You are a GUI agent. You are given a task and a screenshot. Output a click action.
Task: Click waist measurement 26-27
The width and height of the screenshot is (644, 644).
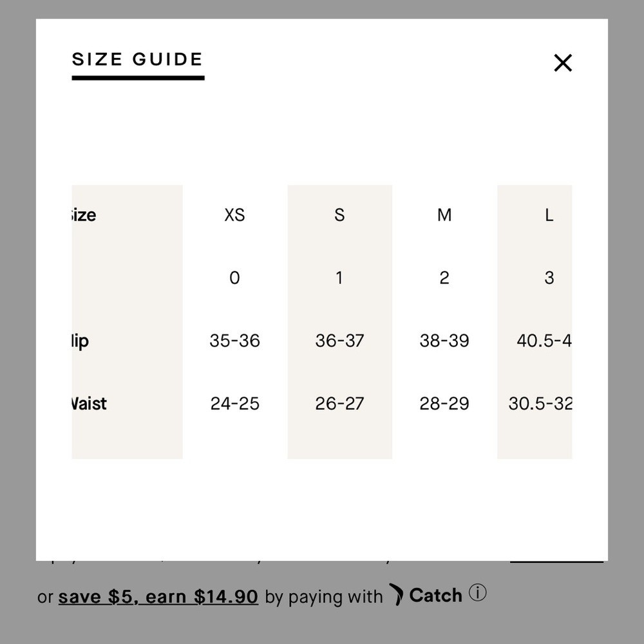339,404
